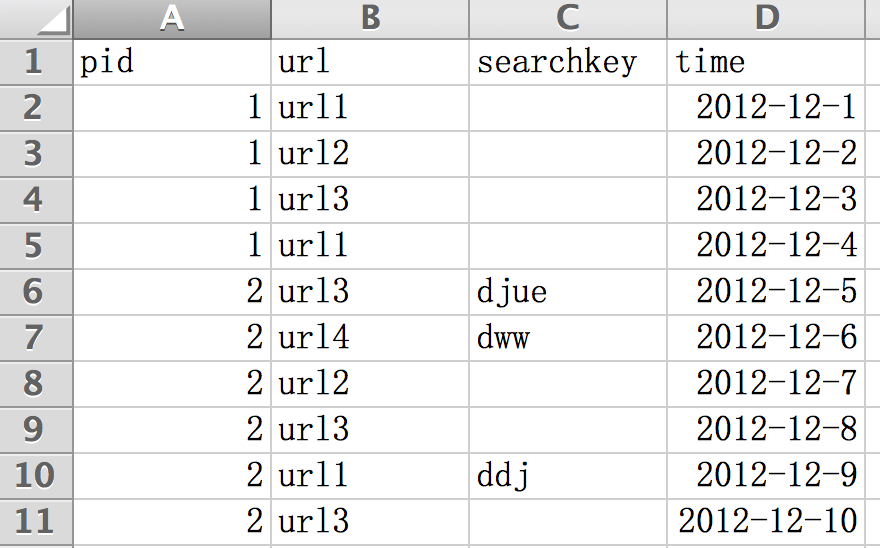Click the time header cell
The image size is (880, 548).
[766, 62]
